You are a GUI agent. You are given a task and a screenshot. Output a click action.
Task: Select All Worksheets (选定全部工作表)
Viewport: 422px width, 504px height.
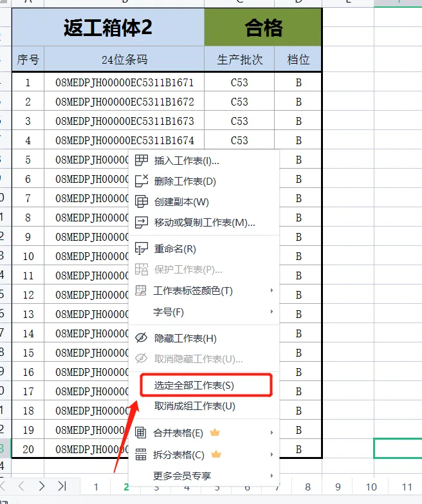pos(204,385)
